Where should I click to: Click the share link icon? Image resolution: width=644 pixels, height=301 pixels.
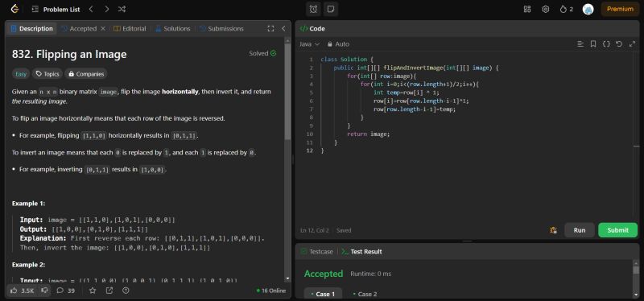click(109, 291)
